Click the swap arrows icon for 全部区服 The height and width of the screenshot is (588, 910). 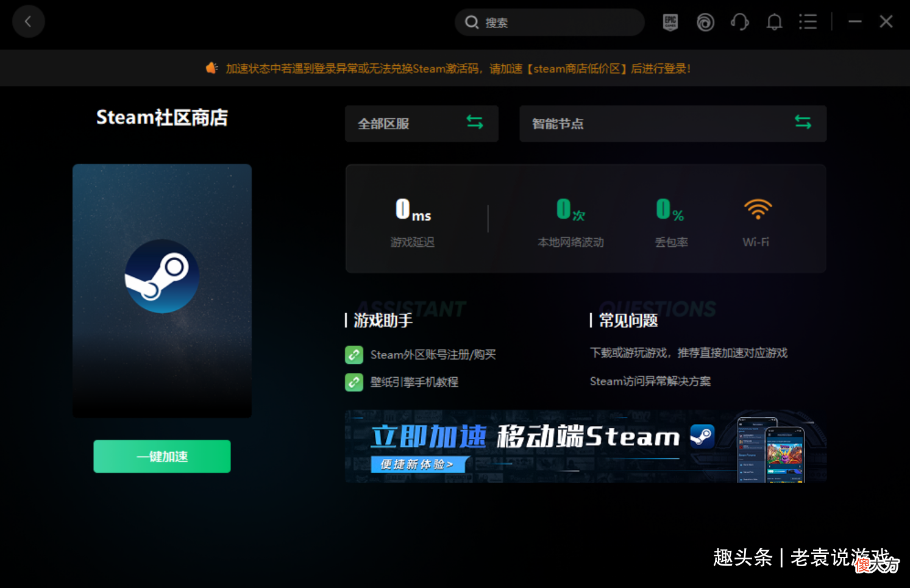(x=475, y=122)
